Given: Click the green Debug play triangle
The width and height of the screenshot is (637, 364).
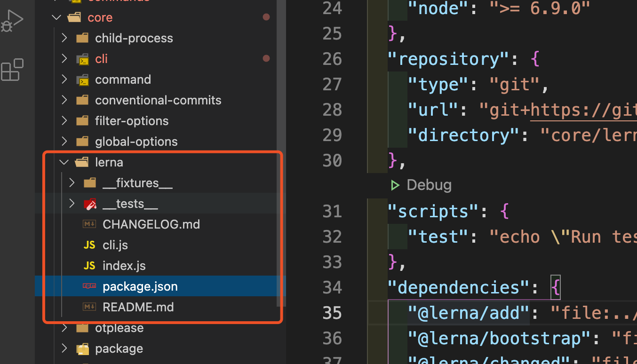Looking at the screenshot, I should (395, 185).
